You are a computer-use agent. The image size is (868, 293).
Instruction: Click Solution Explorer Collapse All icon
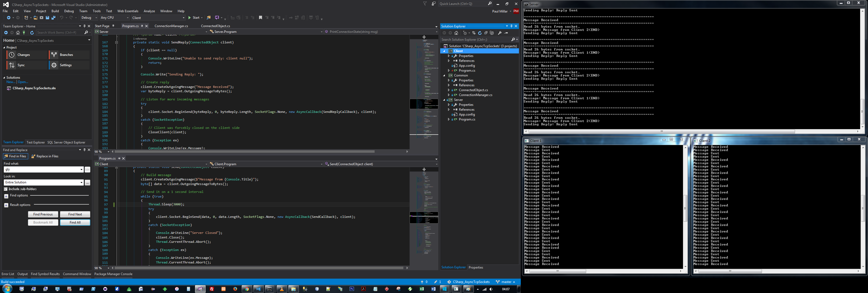pyautogui.click(x=486, y=33)
